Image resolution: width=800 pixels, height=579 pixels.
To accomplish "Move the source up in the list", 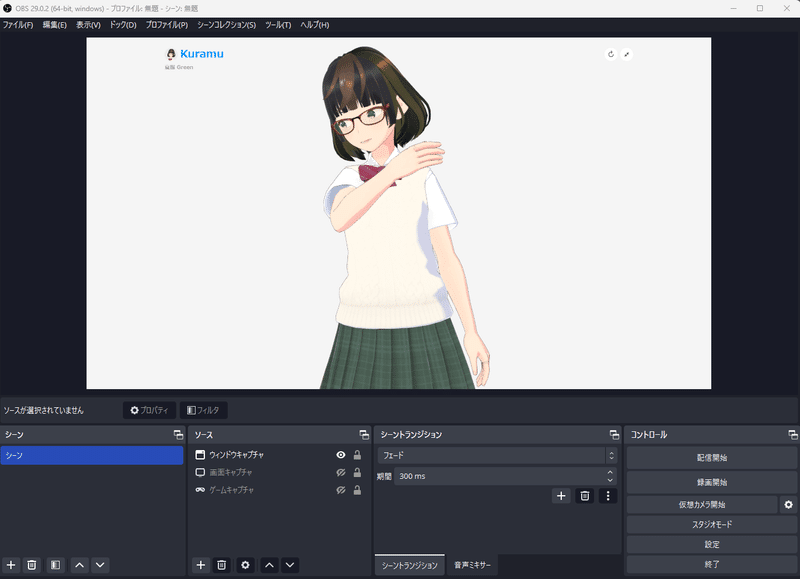I will coord(269,565).
